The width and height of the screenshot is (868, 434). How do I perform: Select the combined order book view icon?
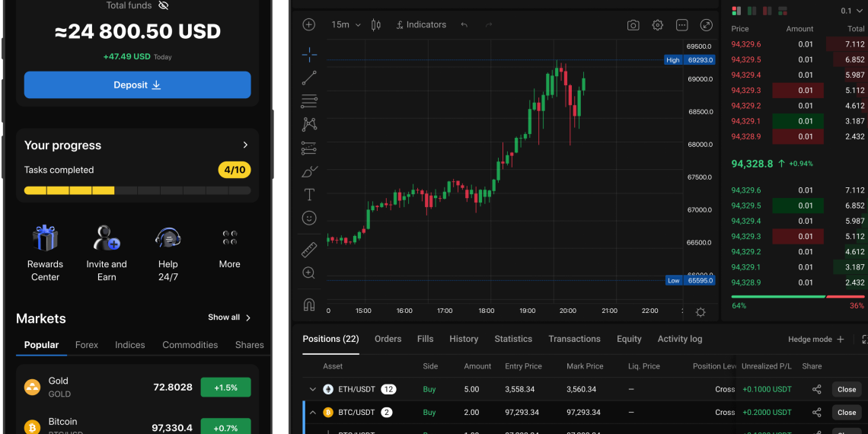(x=736, y=11)
